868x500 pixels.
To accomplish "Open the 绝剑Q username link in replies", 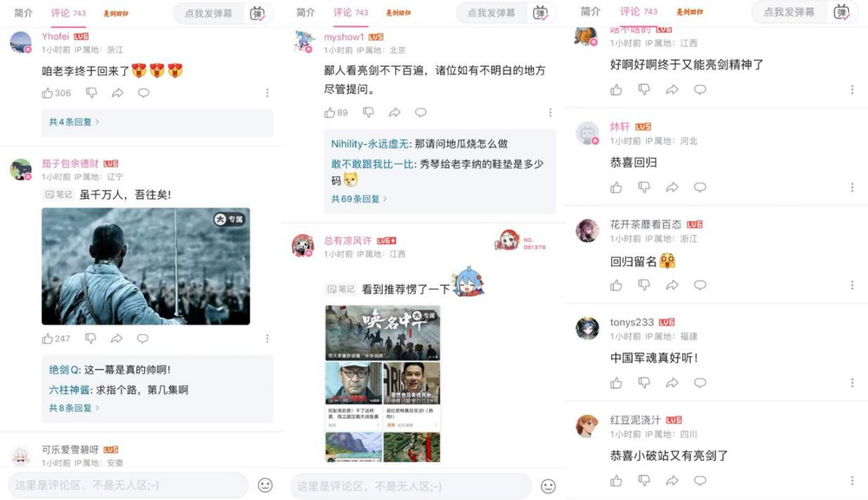I will [65, 370].
